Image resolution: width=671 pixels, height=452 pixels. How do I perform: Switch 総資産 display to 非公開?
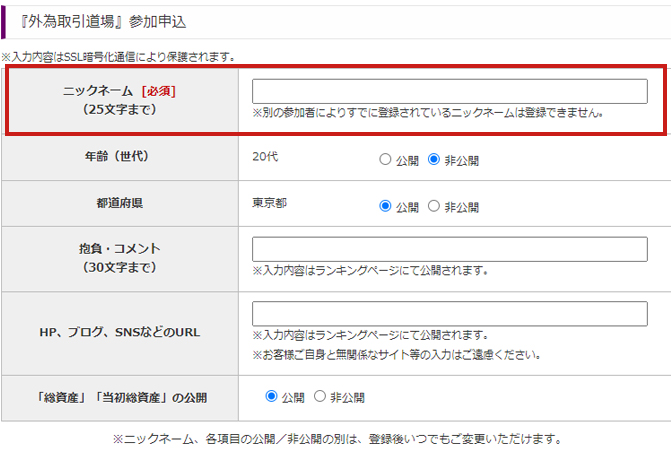(320, 397)
